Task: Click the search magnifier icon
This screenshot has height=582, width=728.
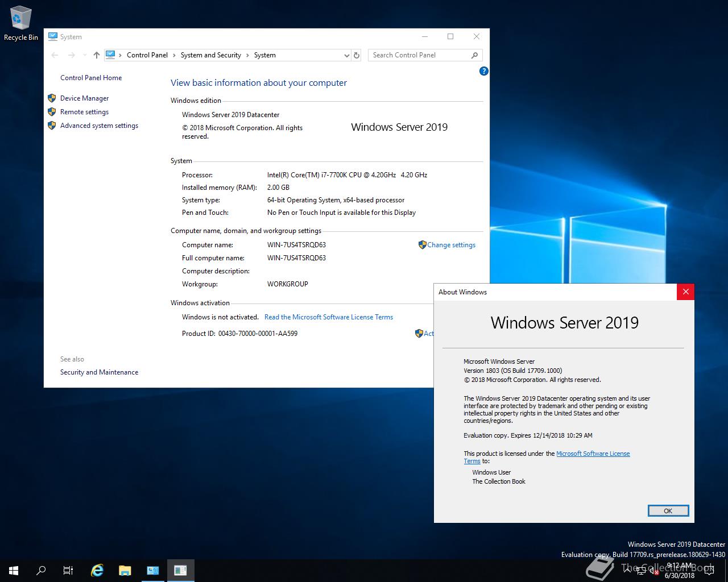Action: click(x=474, y=55)
